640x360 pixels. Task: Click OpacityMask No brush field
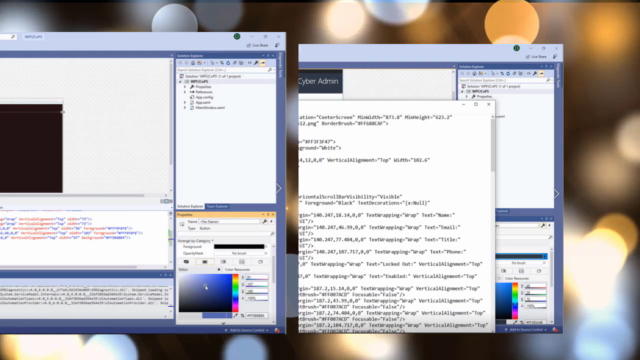point(239,253)
